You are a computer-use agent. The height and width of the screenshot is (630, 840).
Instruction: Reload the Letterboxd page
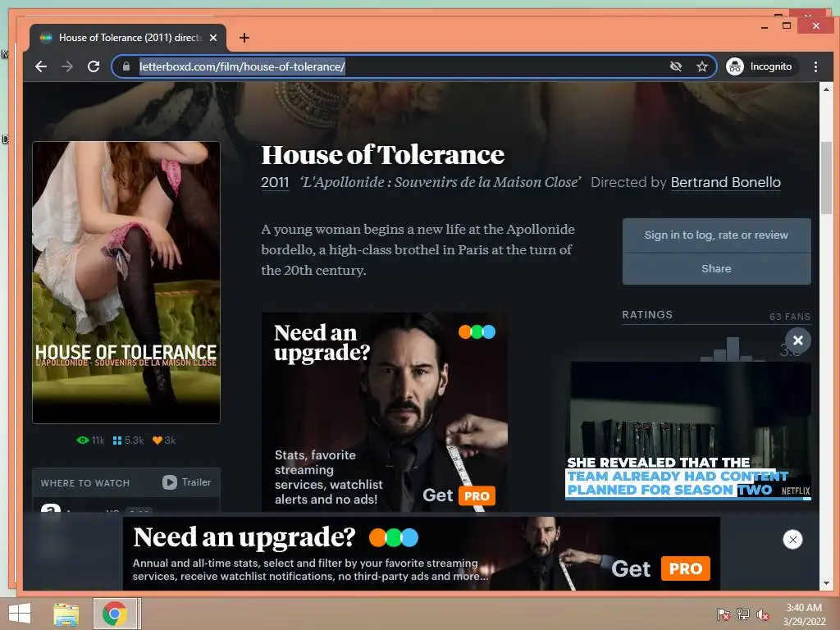[94, 66]
